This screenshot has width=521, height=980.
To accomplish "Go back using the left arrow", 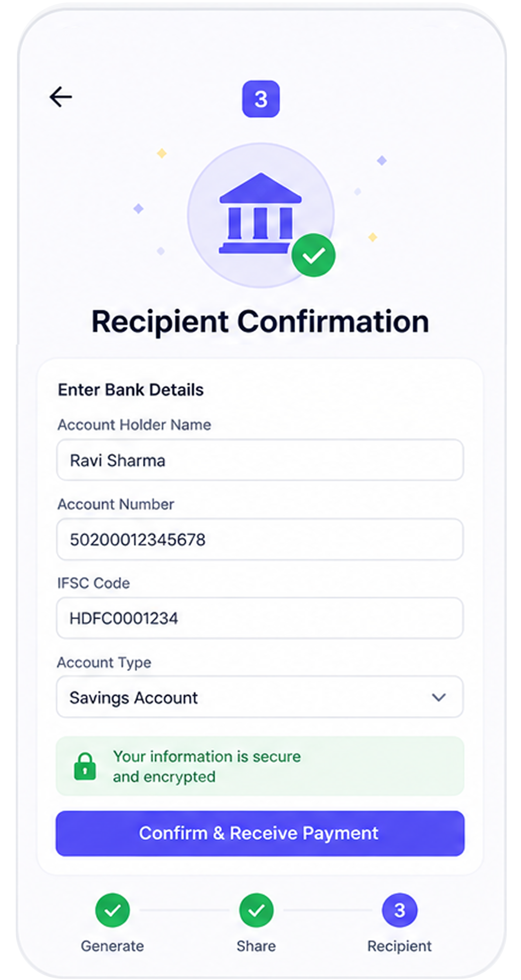I will tap(61, 97).
